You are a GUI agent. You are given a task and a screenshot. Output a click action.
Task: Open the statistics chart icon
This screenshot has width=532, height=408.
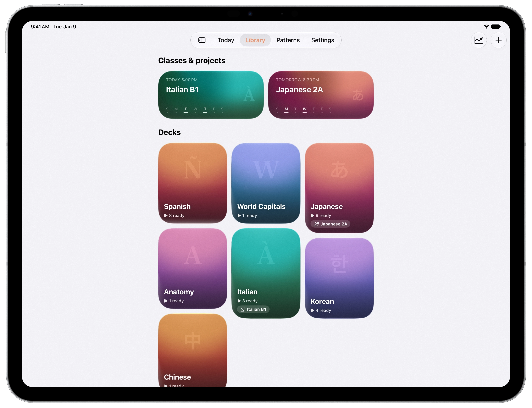tap(478, 40)
